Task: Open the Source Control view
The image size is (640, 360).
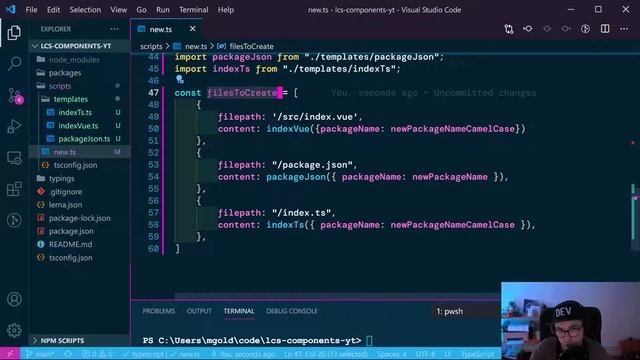Action: [x=15, y=96]
